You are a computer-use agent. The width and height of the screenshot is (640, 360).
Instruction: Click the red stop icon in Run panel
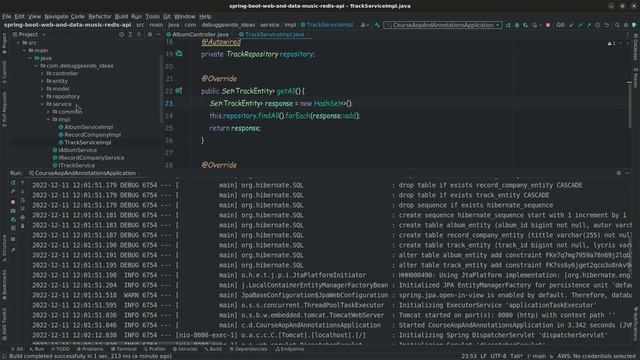tap(13, 202)
